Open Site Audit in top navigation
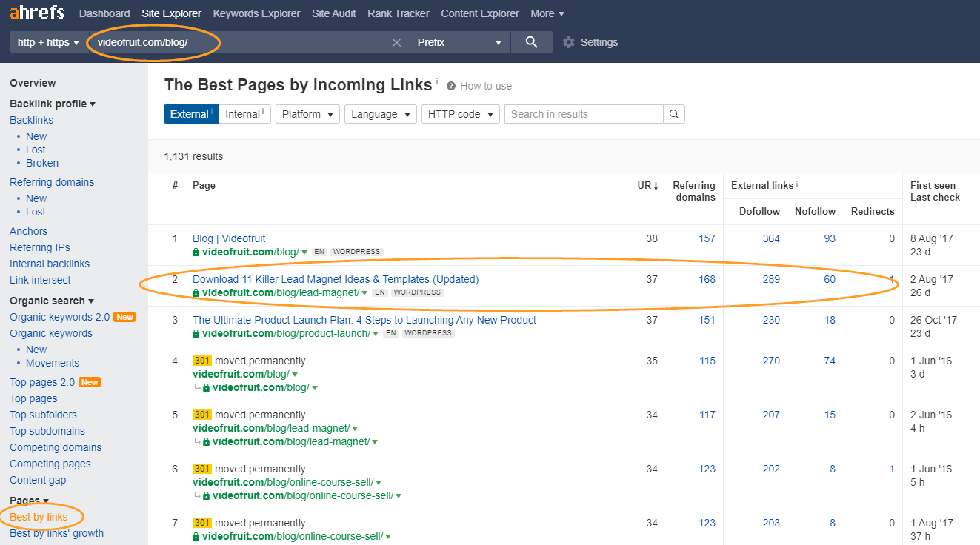The image size is (980, 545). click(334, 13)
